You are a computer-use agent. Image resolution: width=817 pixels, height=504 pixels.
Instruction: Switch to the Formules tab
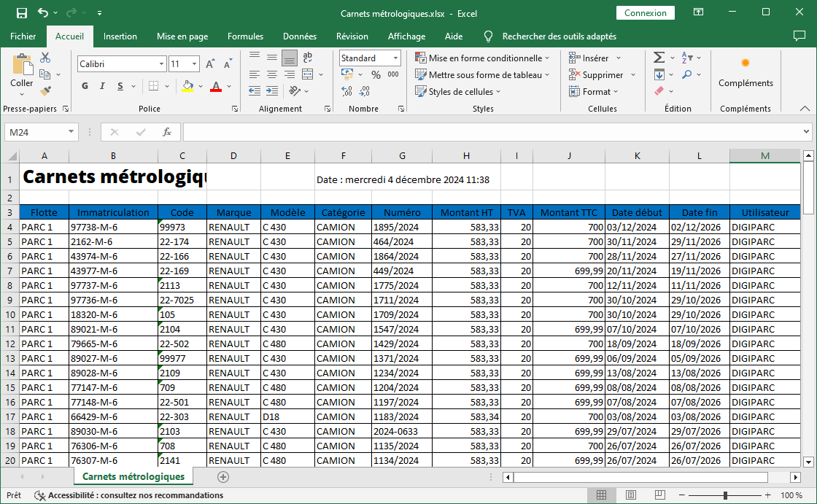(x=245, y=36)
